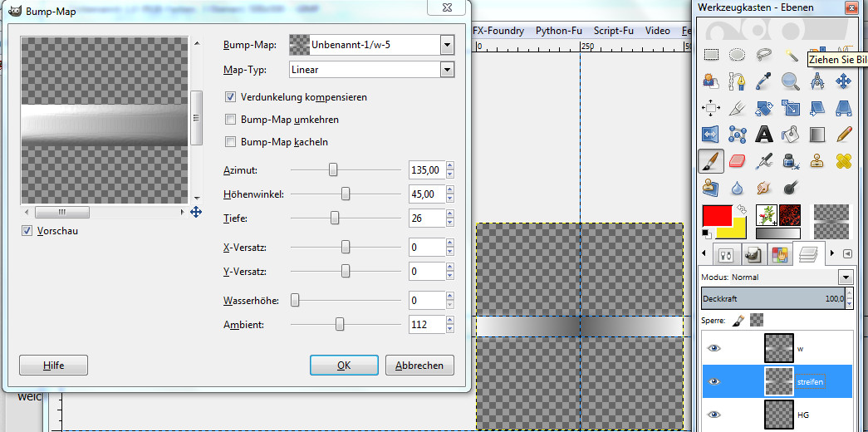The image size is (868, 432).
Task: Click the OK button
Action: (344, 366)
